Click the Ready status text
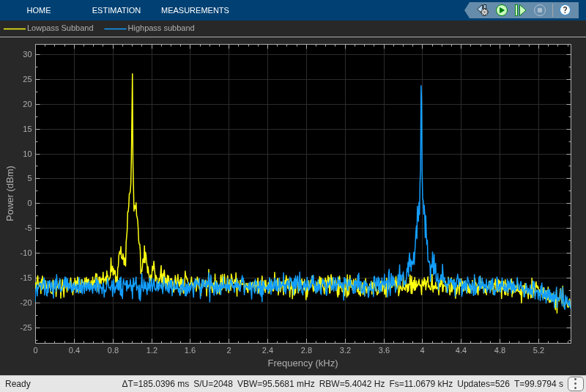Screen dimensions: 586x392 click(x=18, y=384)
